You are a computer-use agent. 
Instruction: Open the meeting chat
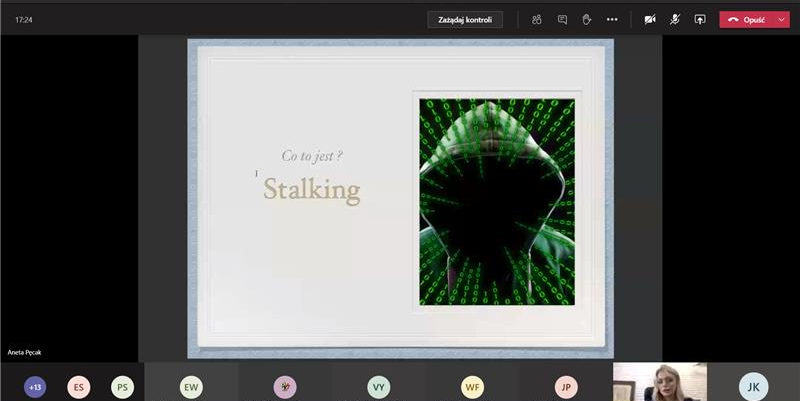[562, 20]
